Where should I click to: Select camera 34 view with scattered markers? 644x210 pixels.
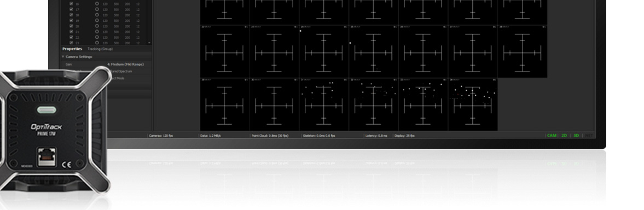473,104
